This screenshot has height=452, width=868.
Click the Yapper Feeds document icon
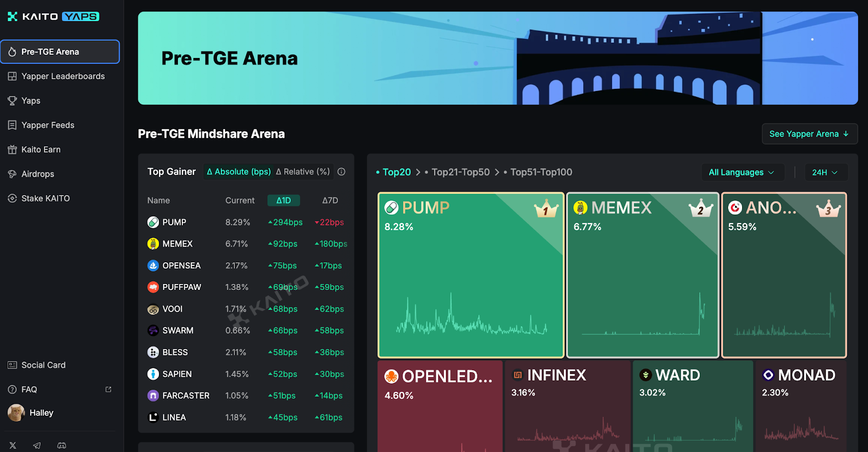click(12, 125)
